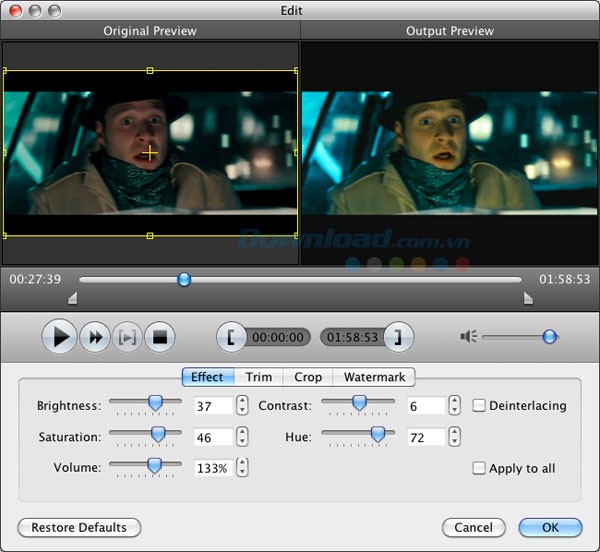
Task: Close the Edit window with red button
Action: (16, 11)
